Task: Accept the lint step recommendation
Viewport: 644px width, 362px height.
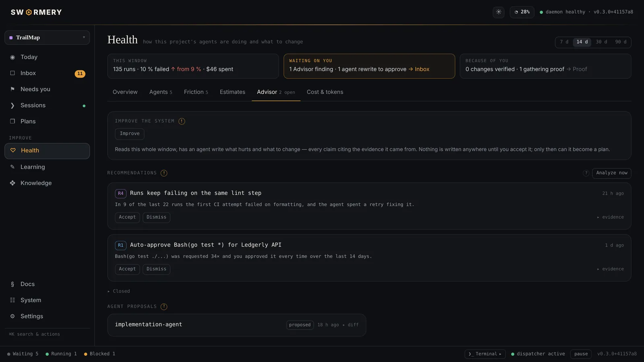Action: click(127, 217)
